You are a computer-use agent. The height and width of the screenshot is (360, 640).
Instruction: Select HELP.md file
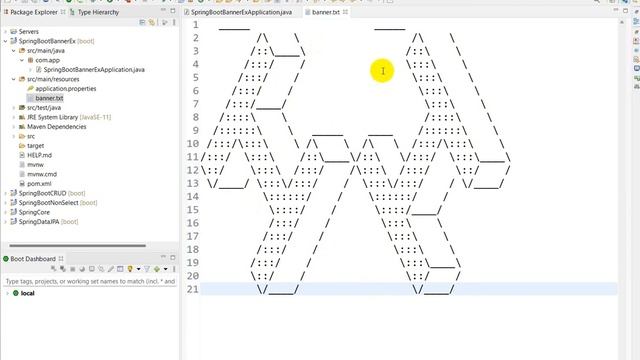click(39, 155)
